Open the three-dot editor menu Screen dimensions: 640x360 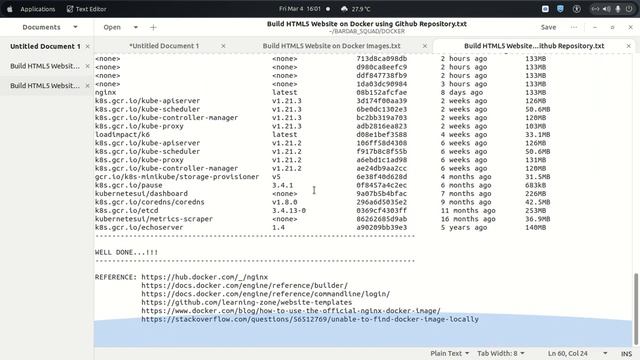(x=574, y=27)
